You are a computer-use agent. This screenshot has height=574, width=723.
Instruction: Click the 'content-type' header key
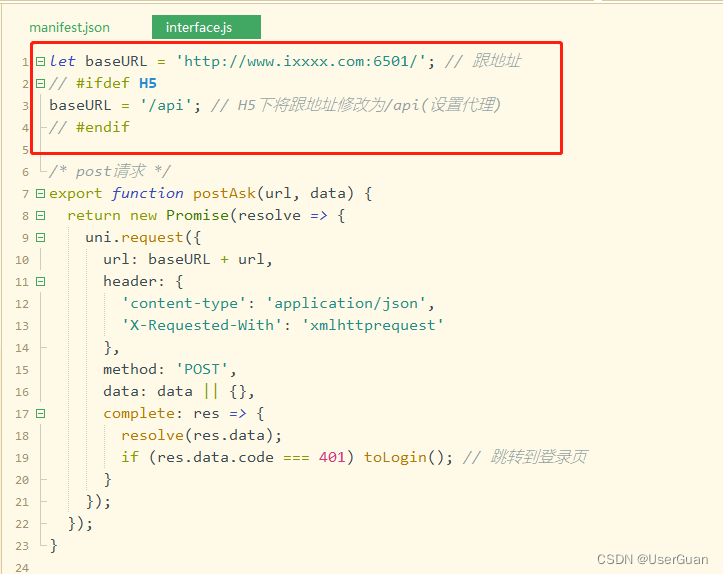tap(184, 303)
